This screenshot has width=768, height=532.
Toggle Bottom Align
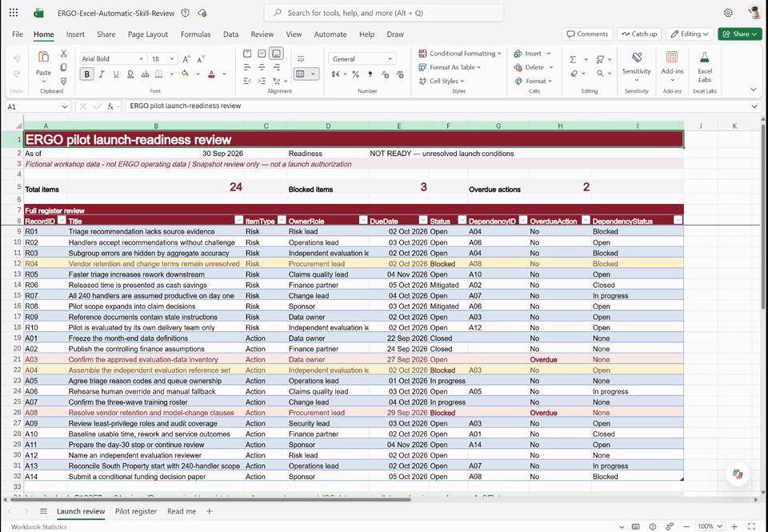point(277,54)
